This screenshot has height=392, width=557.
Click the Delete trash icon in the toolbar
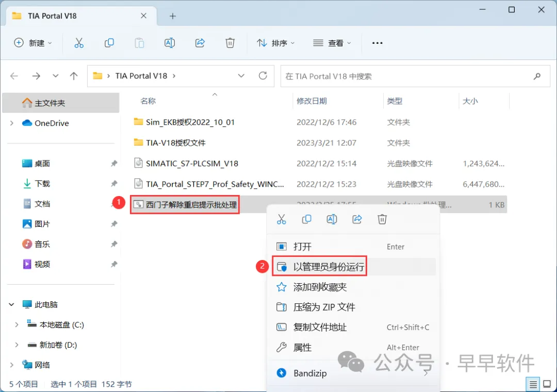[x=230, y=43]
